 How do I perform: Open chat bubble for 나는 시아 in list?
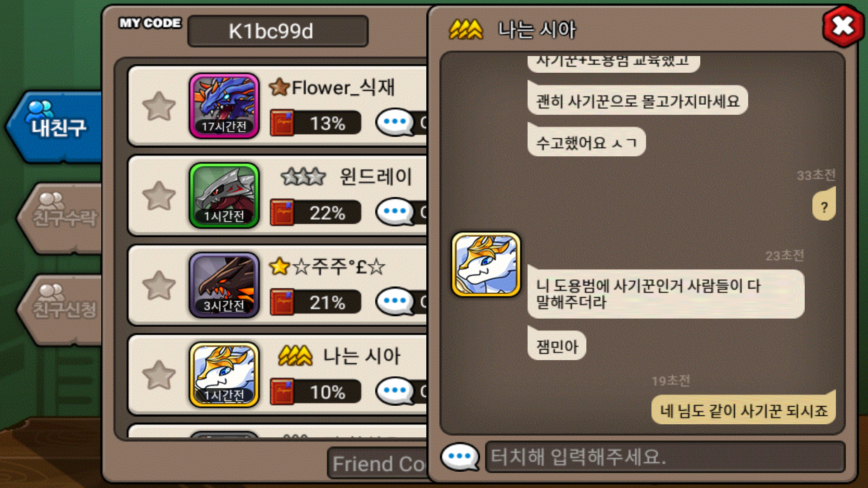click(395, 391)
